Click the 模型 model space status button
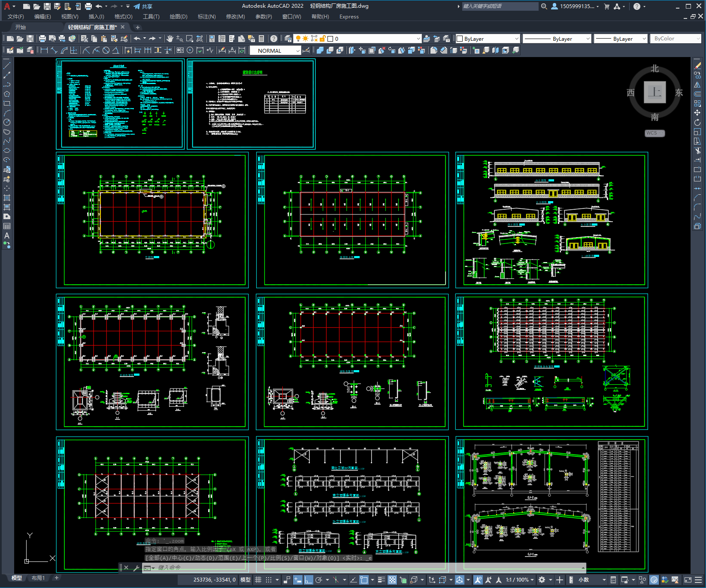Viewport: 706px width, 588px height. pyautogui.click(x=245, y=580)
